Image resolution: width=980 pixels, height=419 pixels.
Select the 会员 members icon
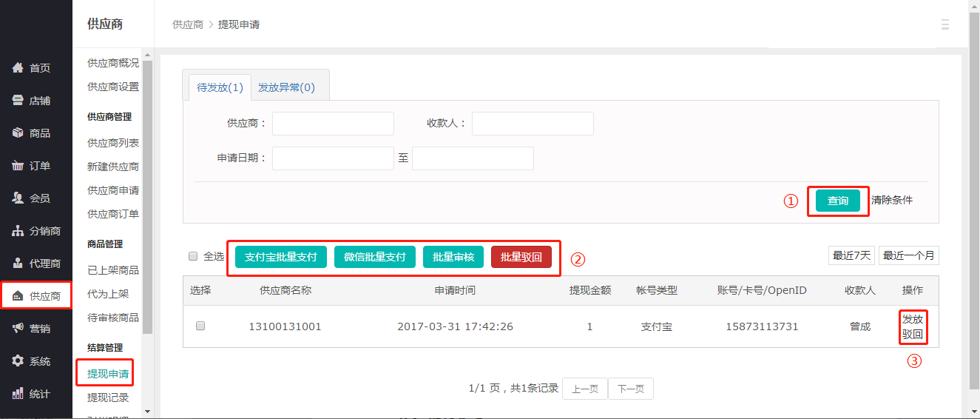pos(18,198)
